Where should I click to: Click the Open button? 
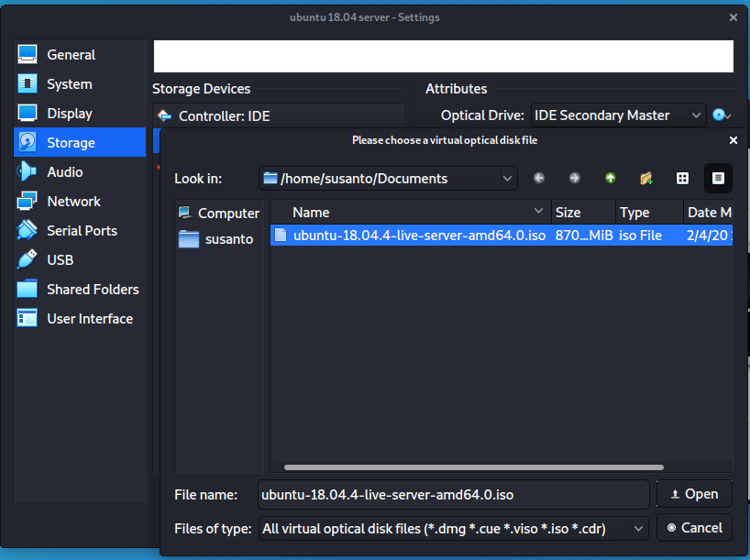point(694,494)
